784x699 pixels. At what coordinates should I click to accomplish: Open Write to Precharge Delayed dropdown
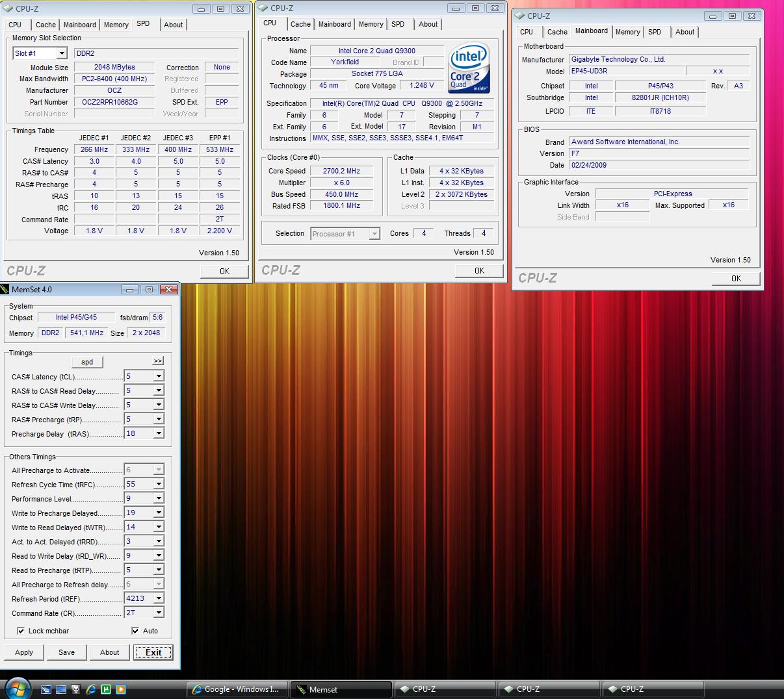(x=158, y=513)
